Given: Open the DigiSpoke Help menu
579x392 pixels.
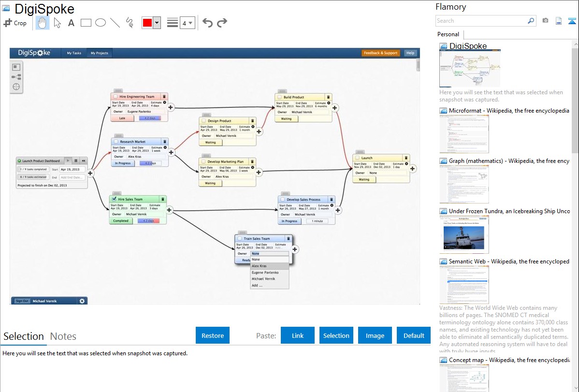Looking at the screenshot, I should point(410,53).
